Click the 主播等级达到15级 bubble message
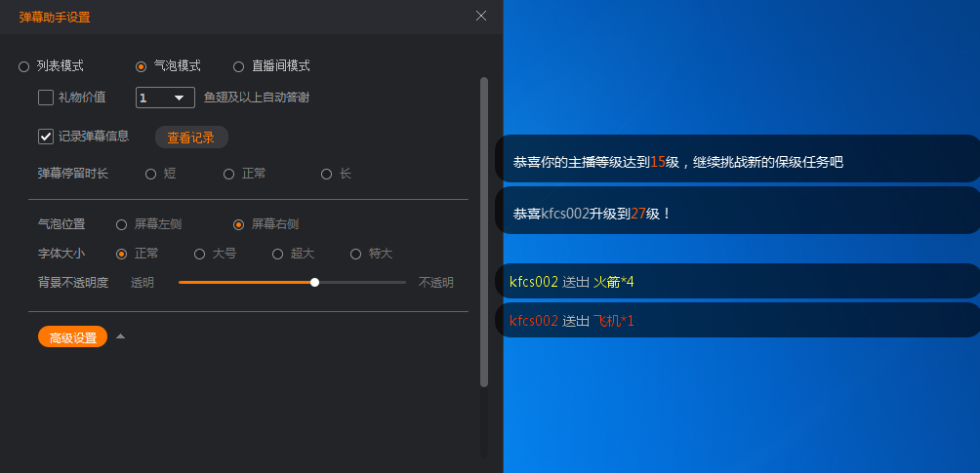This screenshot has width=980, height=473. (738, 159)
